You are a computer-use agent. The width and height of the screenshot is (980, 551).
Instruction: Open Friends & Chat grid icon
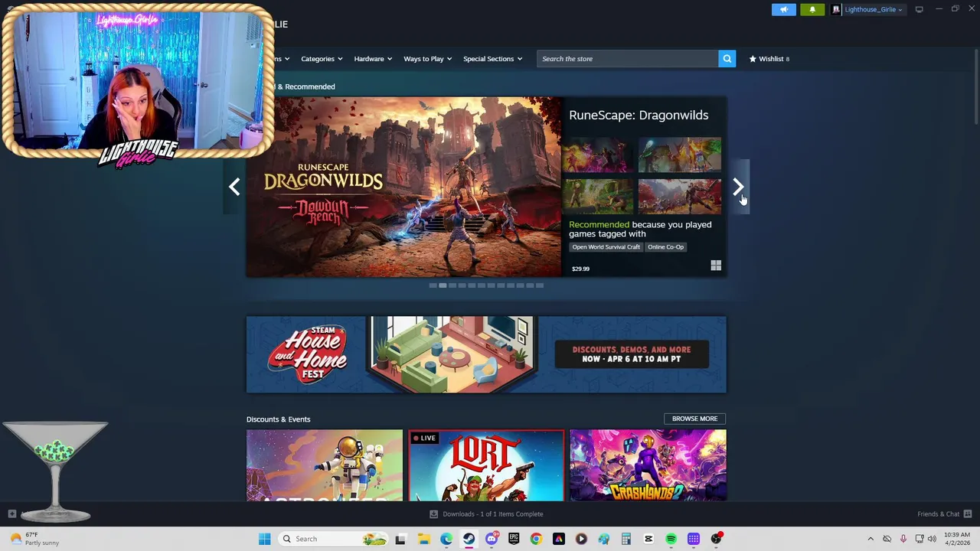coord(968,514)
